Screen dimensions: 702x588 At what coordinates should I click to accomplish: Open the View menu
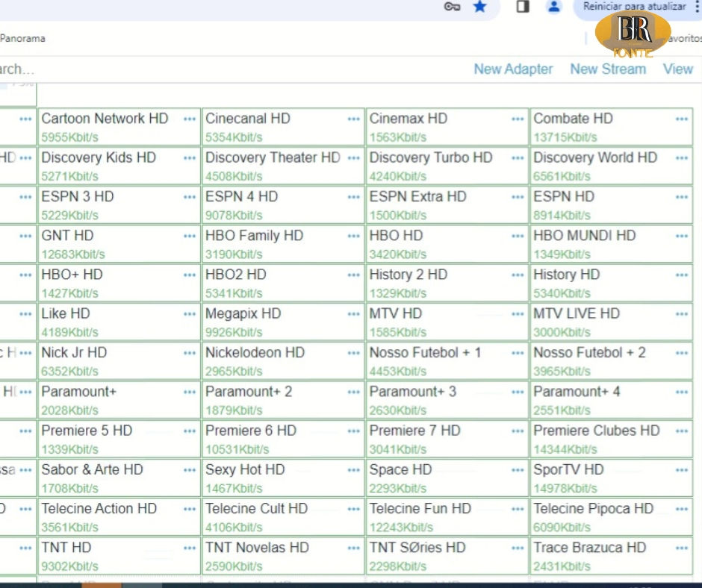click(x=678, y=69)
